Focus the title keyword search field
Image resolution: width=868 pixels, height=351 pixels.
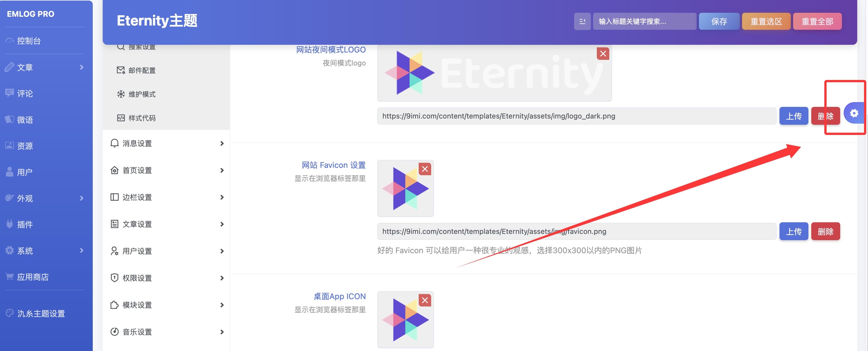pyautogui.click(x=644, y=22)
